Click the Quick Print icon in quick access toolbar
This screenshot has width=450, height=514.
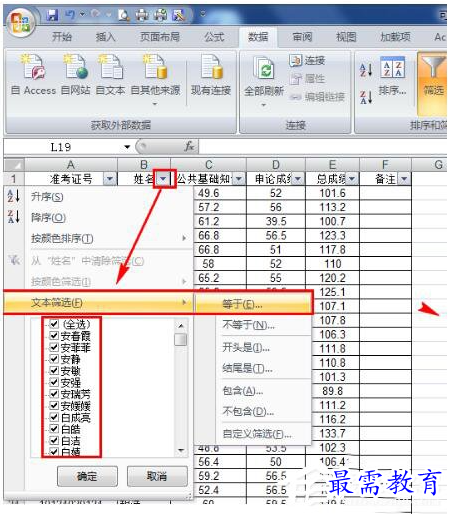pos(142,15)
